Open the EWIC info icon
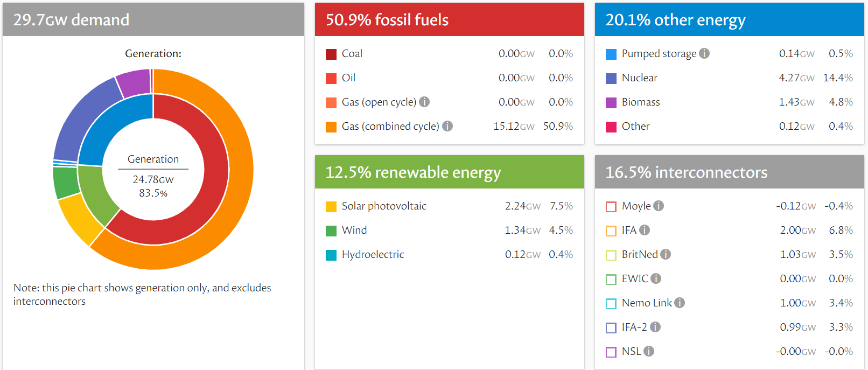This screenshot has height=370, width=868. tap(656, 278)
